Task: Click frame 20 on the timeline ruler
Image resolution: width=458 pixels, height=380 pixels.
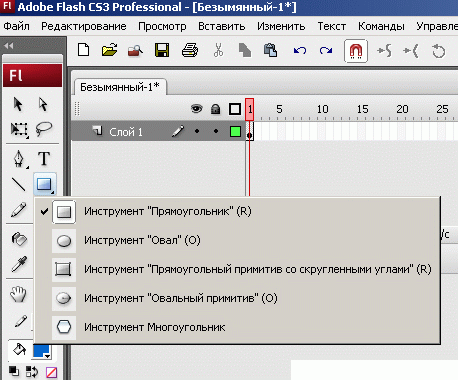Action: pos(402,109)
